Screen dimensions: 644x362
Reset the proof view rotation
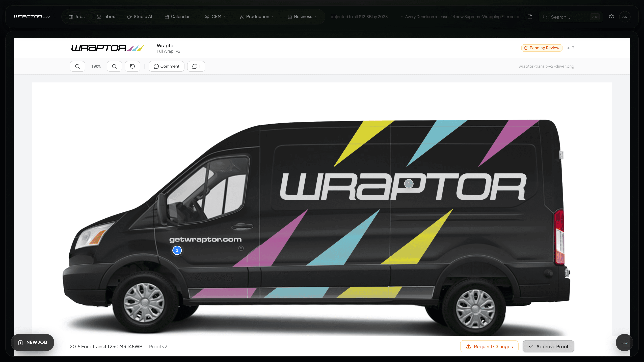132,66
